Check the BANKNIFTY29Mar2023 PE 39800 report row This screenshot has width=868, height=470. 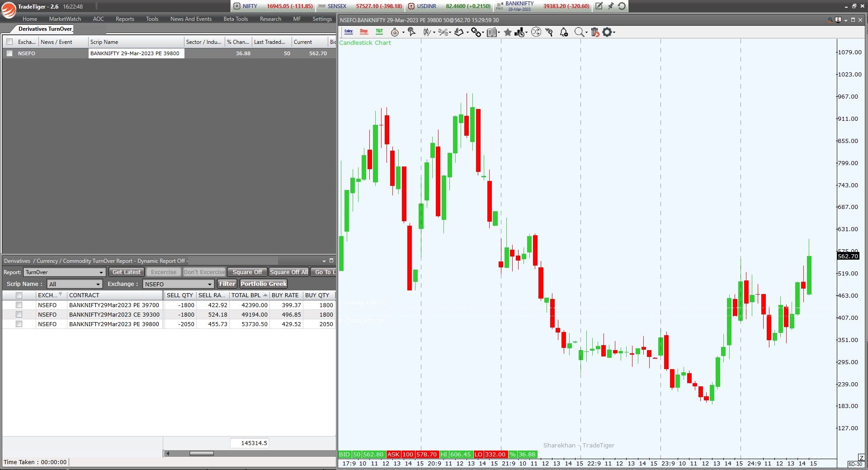point(19,324)
